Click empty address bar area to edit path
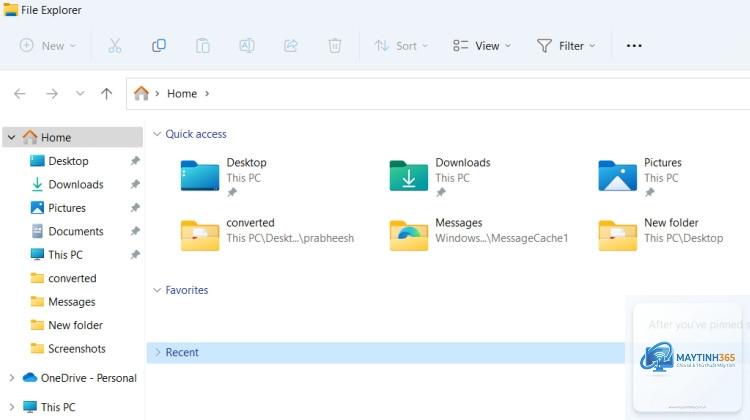This screenshot has height=420, width=750. click(x=478, y=94)
